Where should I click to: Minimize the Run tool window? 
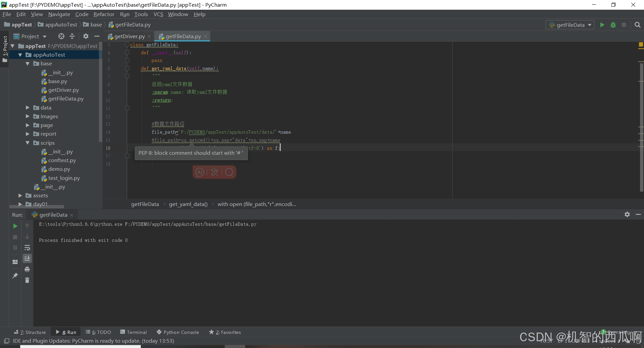[x=638, y=214]
